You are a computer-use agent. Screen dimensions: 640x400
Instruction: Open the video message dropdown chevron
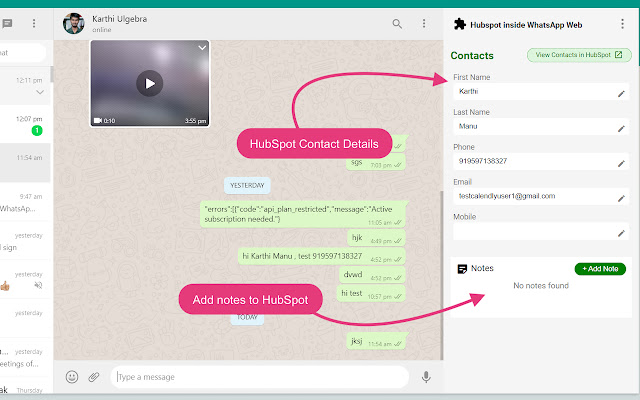pos(202,48)
